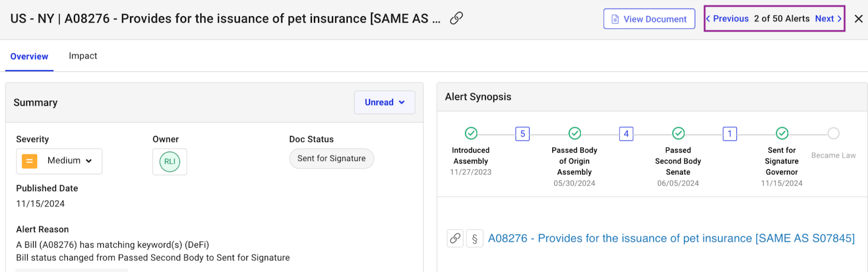Click the RLI owner avatar
Image resolution: width=868 pixels, height=272 pixels.
click(169, 161)
